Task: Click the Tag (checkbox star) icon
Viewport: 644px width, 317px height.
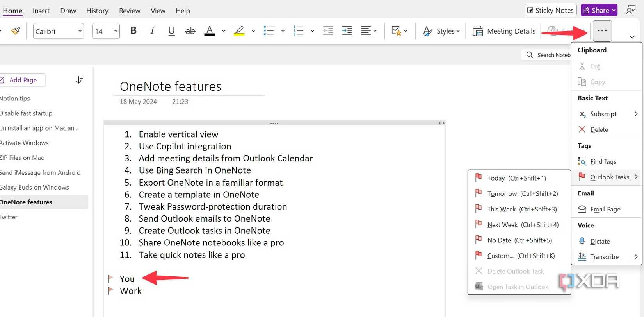Action: 396,31
